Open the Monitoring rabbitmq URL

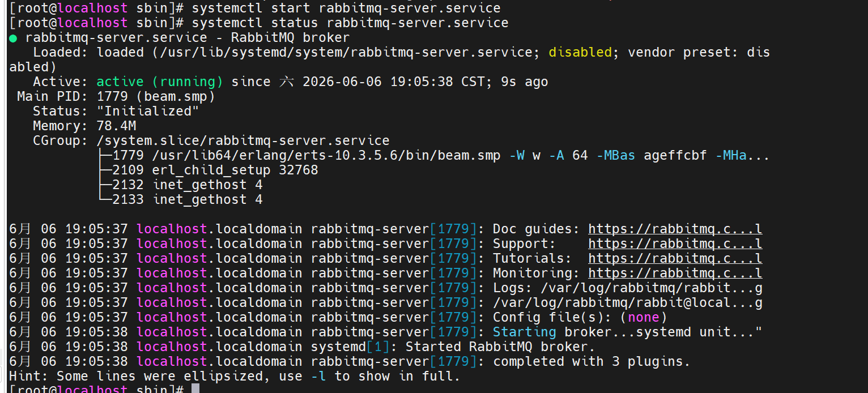point(675,274)
